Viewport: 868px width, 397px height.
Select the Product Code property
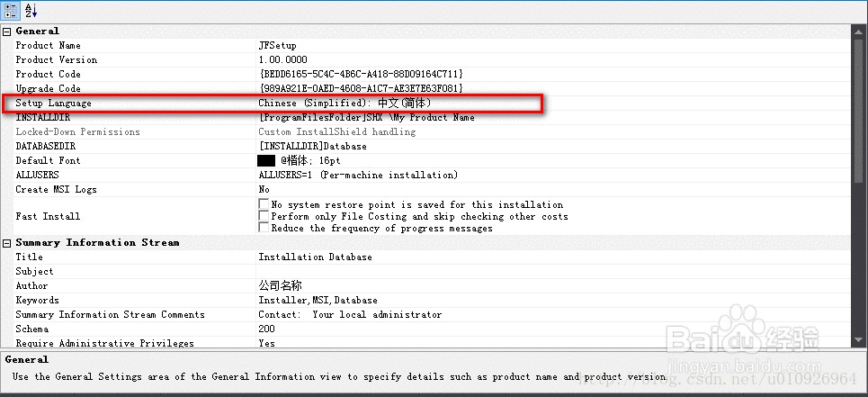tap(49, 74)
